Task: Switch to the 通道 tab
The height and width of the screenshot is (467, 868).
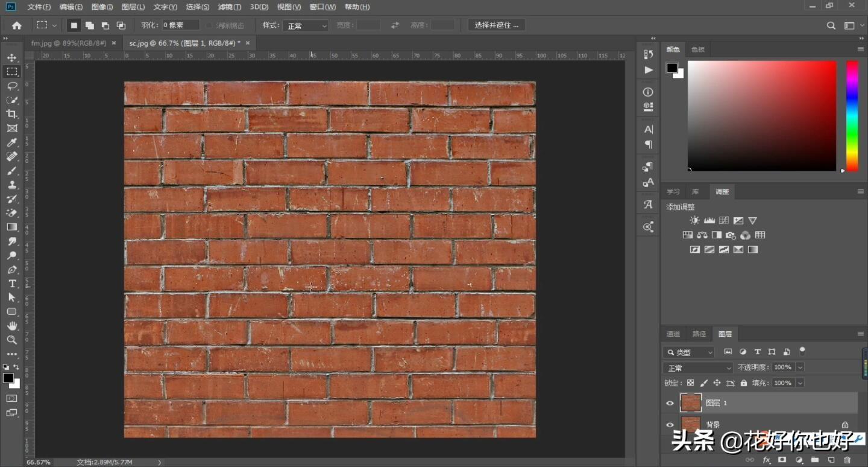Action: [673, 334]
